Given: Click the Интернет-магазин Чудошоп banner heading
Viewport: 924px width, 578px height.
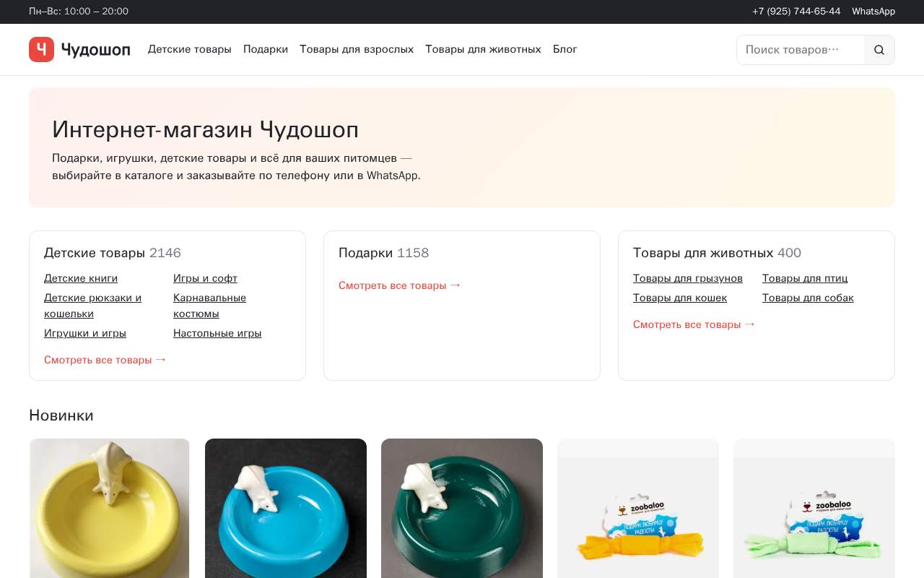Looking at the screenshot, I should coord(205,130).
